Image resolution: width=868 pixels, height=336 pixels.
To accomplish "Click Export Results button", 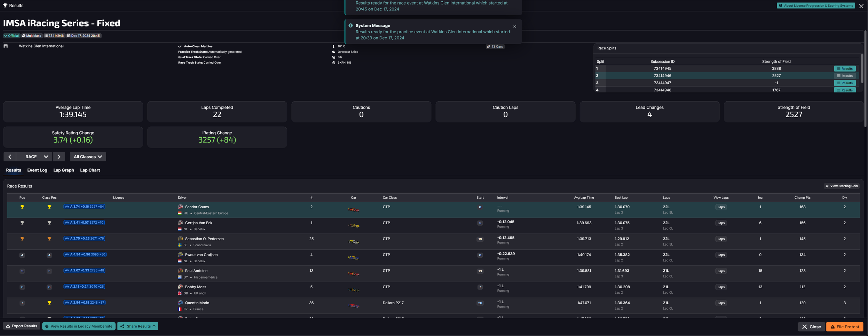I will 22,326.
